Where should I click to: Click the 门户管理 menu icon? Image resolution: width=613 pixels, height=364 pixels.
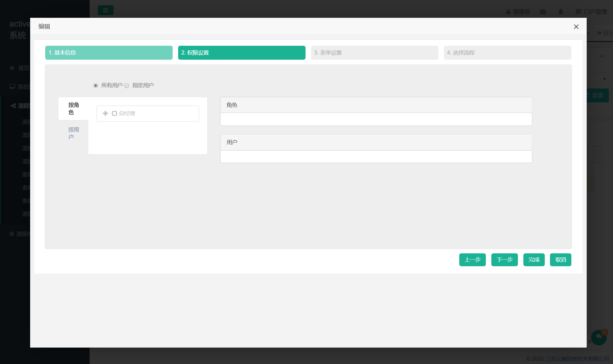click(579, 12)
